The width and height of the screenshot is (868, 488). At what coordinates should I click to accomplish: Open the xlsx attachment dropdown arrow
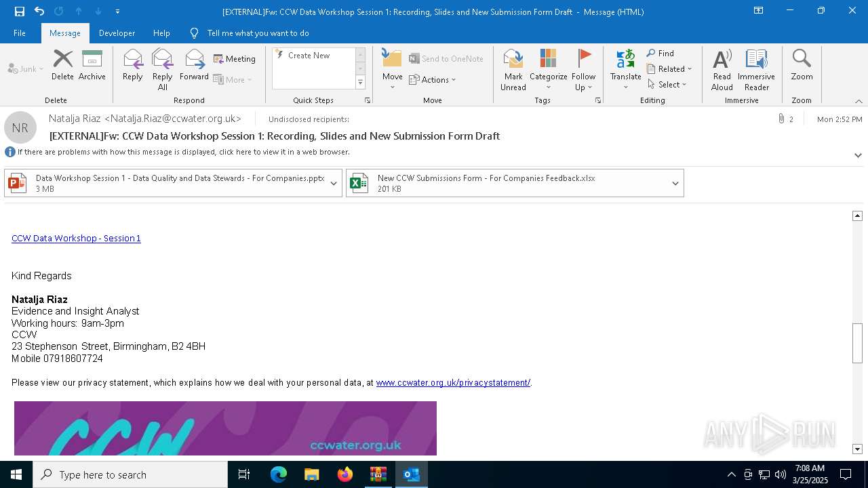tap(675, 184)
